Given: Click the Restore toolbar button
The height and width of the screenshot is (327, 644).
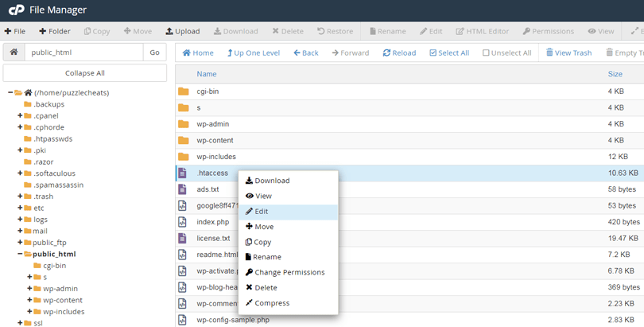Looking at the screenshot, I should [336, 31].
